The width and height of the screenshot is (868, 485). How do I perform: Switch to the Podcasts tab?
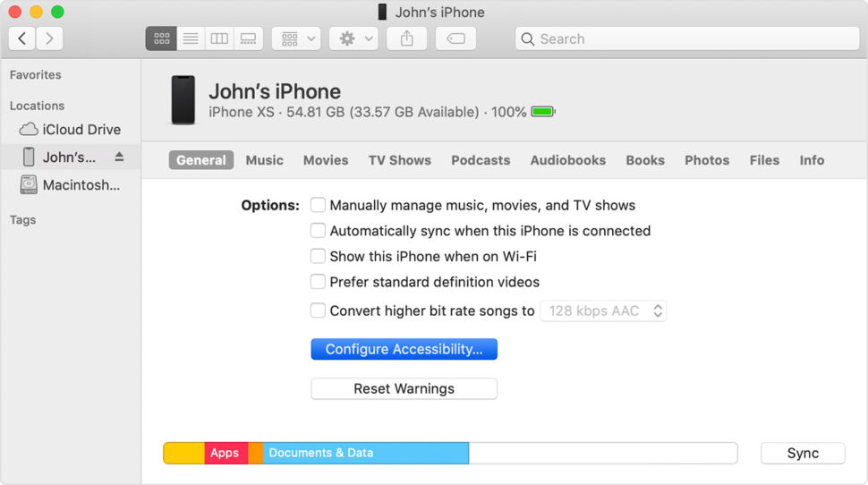point(481,160)
